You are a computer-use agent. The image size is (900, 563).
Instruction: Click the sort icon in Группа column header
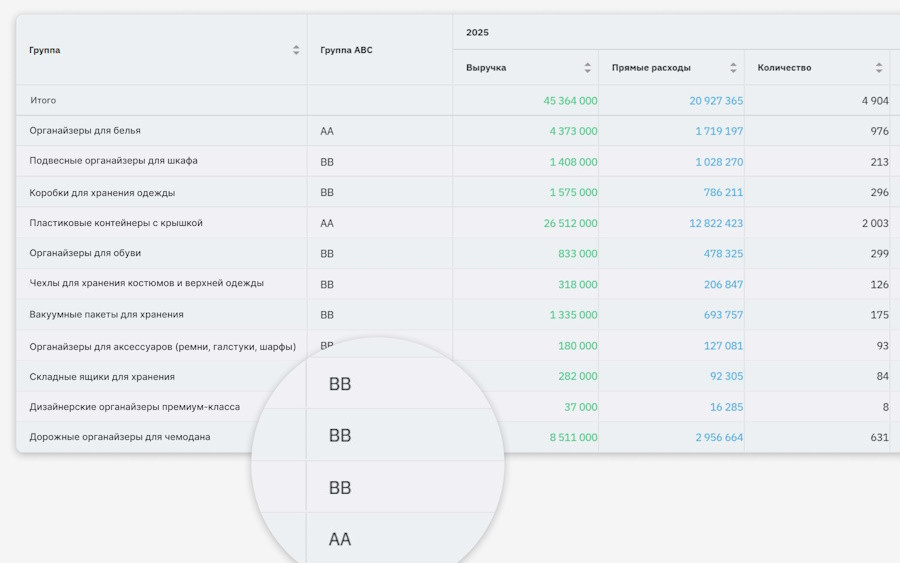(x=296, y=50)
